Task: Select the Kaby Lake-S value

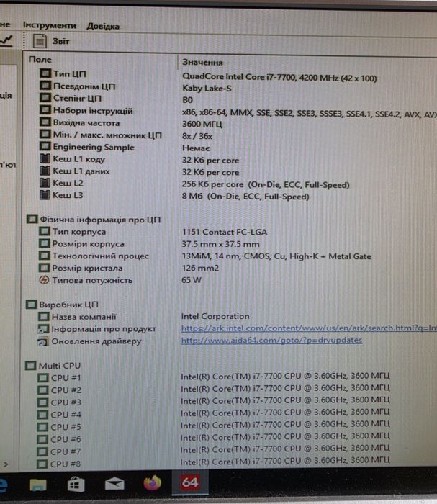Action: 207,88
